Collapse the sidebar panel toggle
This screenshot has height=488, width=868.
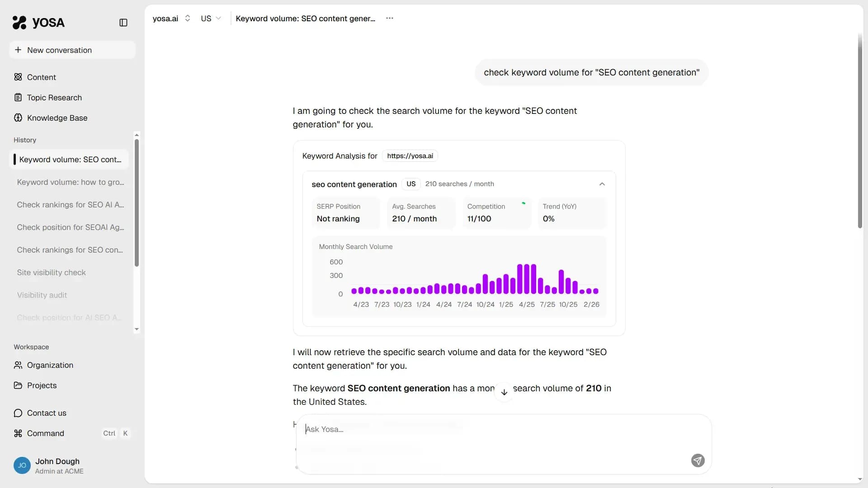coord(123,23)
